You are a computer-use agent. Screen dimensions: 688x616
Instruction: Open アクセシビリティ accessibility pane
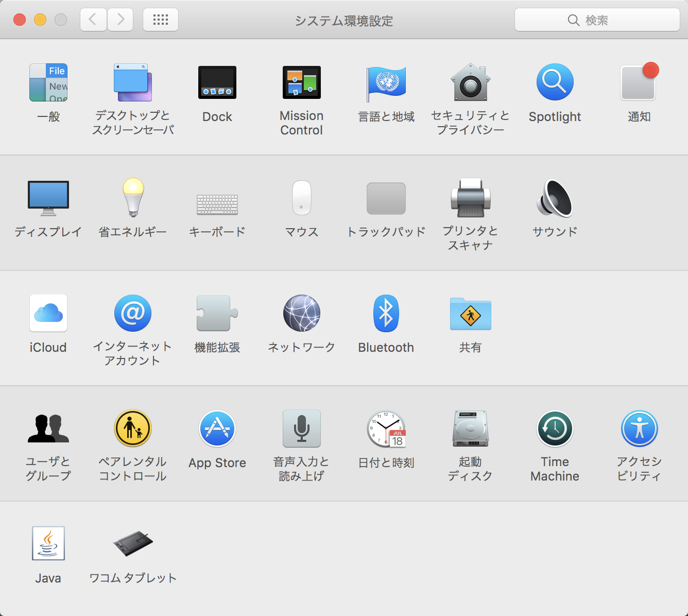(x=640, y=429)
